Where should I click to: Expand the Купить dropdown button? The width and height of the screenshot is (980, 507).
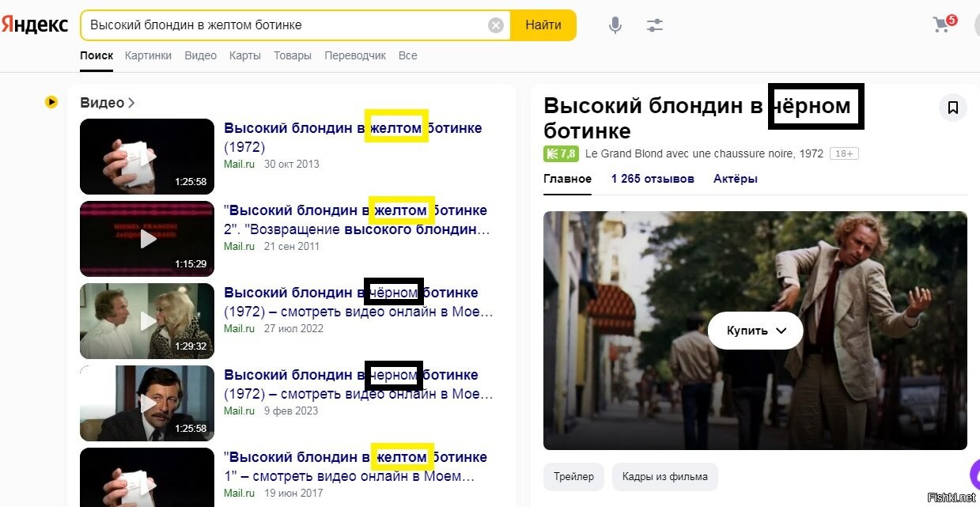coord(755,331)
